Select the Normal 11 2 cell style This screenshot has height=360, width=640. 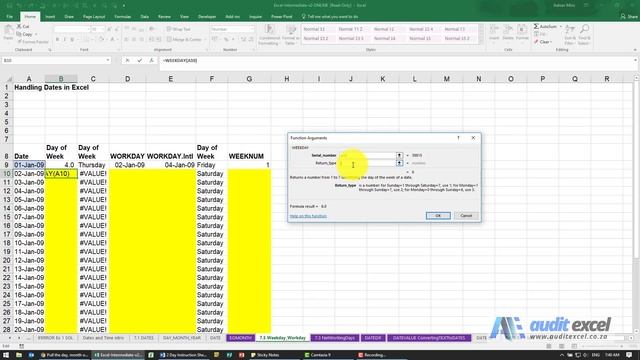[350, 29]
